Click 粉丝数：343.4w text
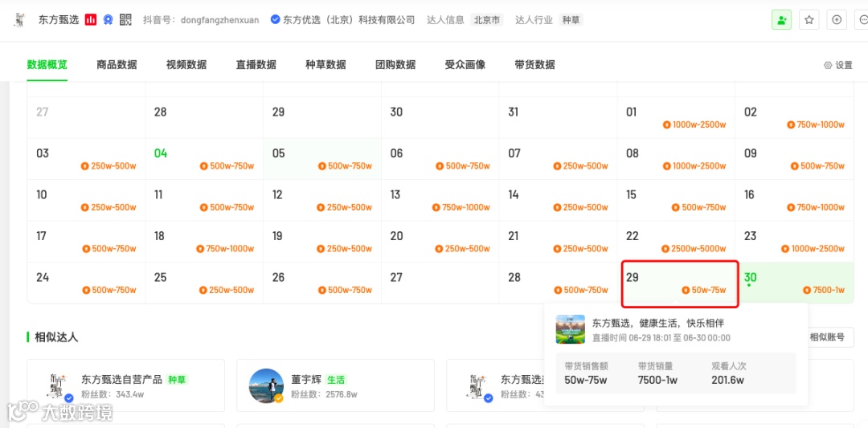This screenshot has height=428, width=868. point(113,394)
